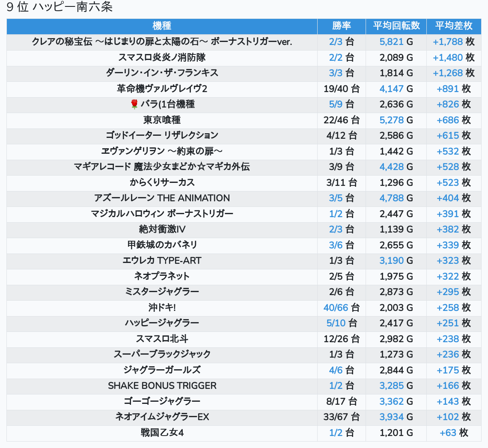The width and height of the screenshot is (488, 448).
Task: Click the SHAKE BONUS TRIGGER machine name
Action: 162,385
